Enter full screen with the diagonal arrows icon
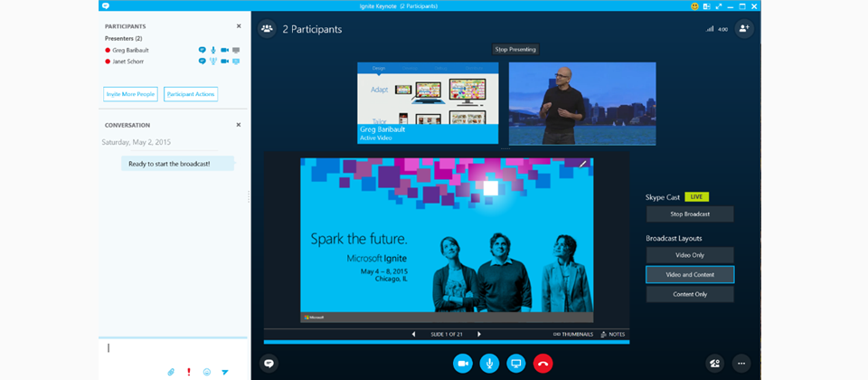The image size is (868, 380). [x=719, y=6]
